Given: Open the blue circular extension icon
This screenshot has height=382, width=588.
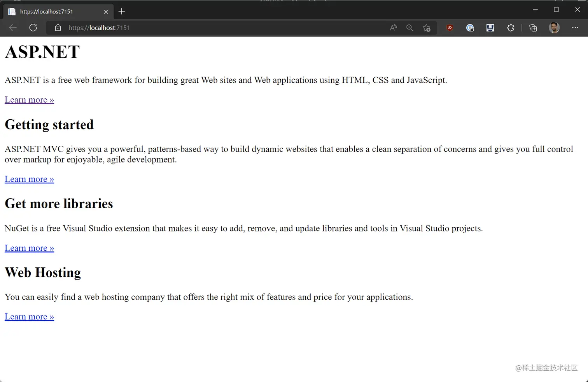Looking at the screenshot, I should pos(470,28).
